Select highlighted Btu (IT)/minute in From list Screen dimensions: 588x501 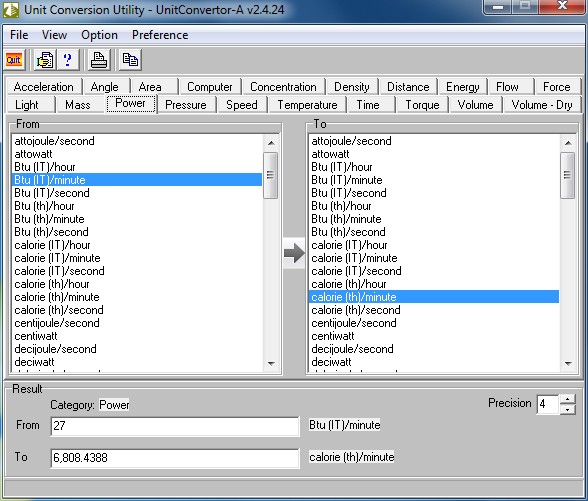pos(137,180)
